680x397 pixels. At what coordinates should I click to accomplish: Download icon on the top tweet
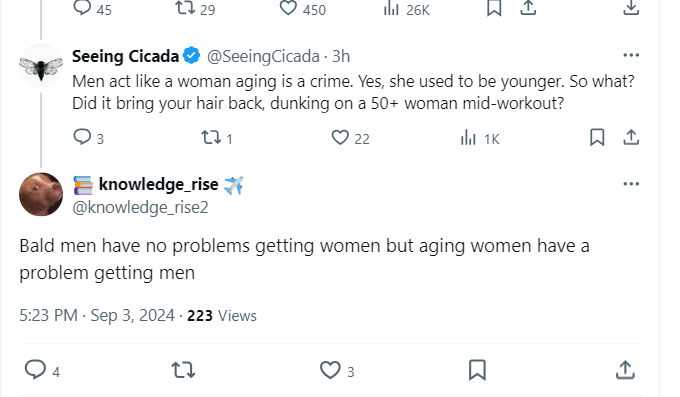631,7
